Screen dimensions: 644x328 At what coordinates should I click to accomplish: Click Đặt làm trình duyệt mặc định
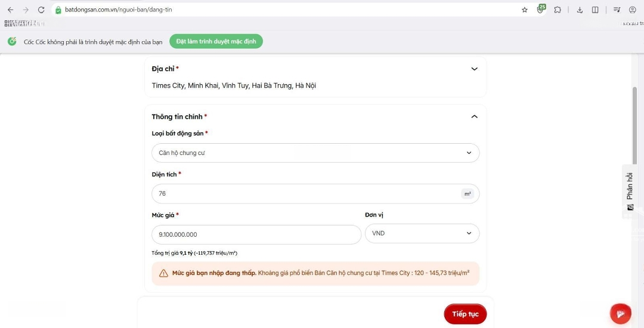point(216,42)
